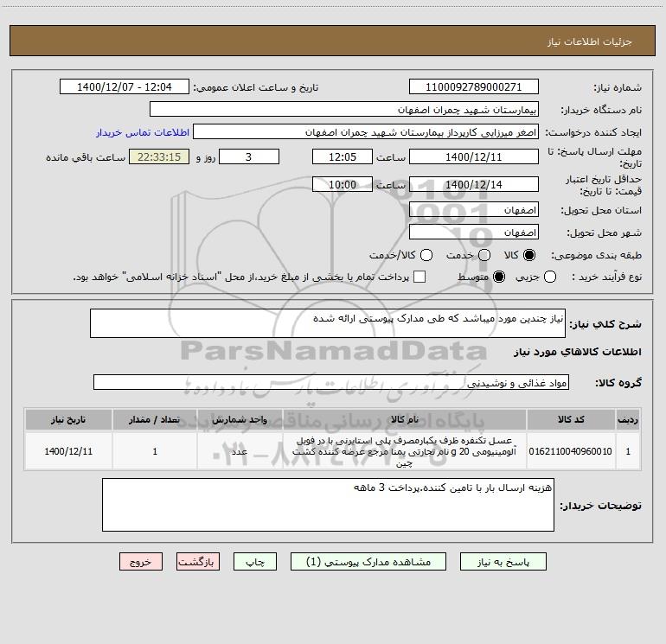The height and width of the screenshot is (644, 666).
Task: Click the requester field اصغر میرزایی کارپرداز
Action: click(366, 132)
